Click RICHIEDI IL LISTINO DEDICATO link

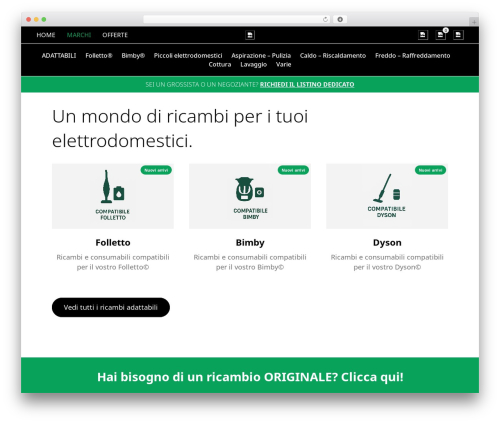(307, 85)
